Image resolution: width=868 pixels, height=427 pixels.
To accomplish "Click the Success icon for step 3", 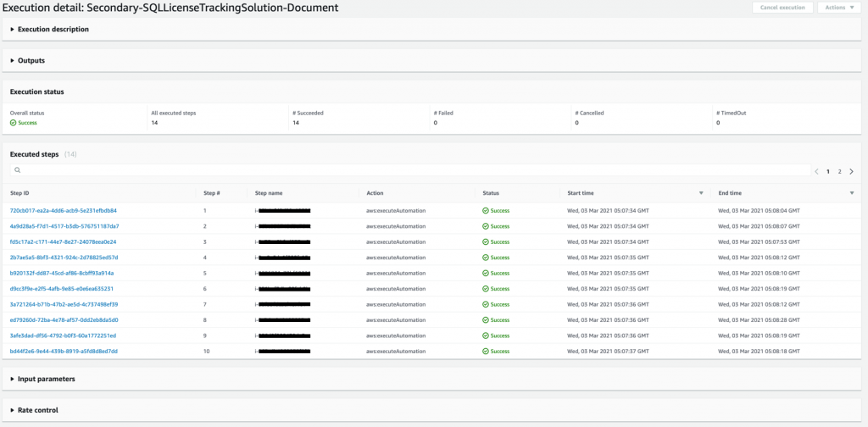I will tap(486, 241).
